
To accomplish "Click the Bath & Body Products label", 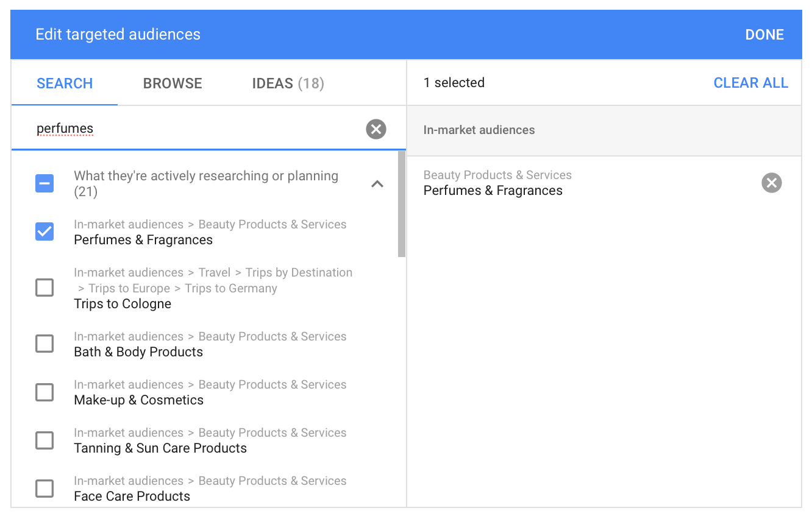I will (138, 352).
